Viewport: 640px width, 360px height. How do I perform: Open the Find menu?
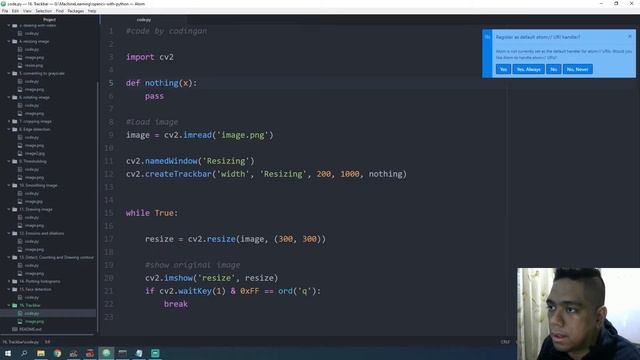click(60, 11)
